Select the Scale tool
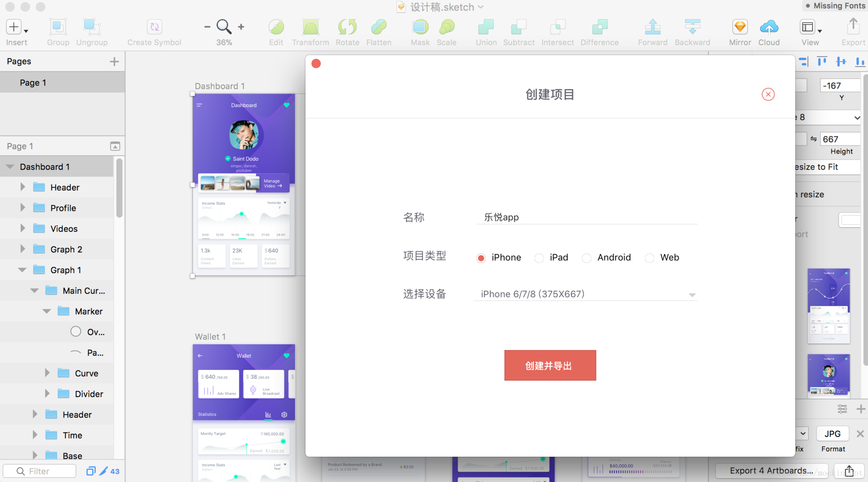 447,27
